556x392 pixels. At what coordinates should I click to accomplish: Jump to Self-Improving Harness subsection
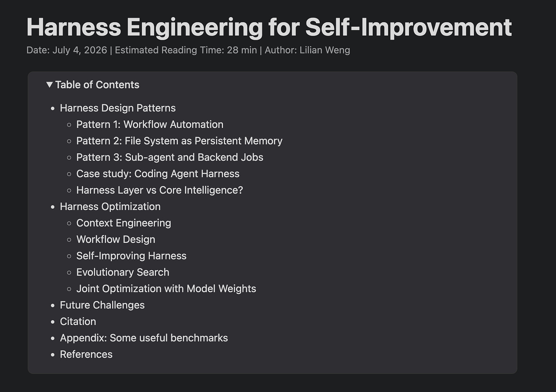[131, 256]
